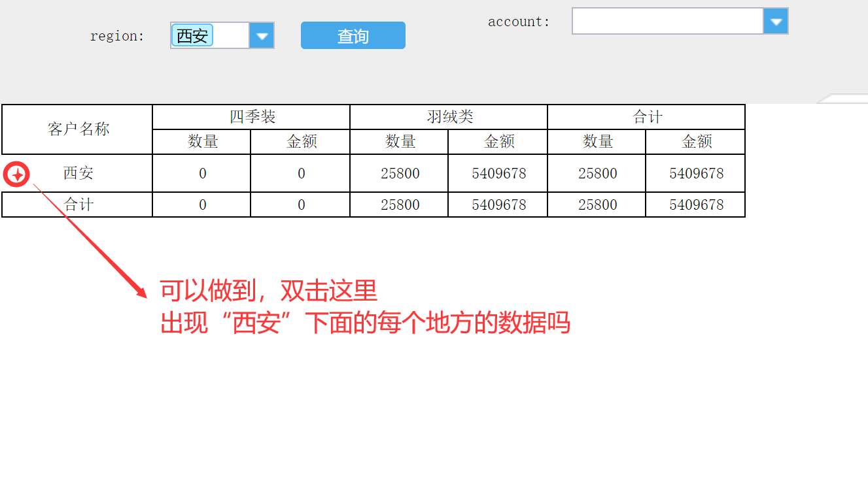
Task: Click 金额 sub-header under 羽绒类
Action: [498, 142]
